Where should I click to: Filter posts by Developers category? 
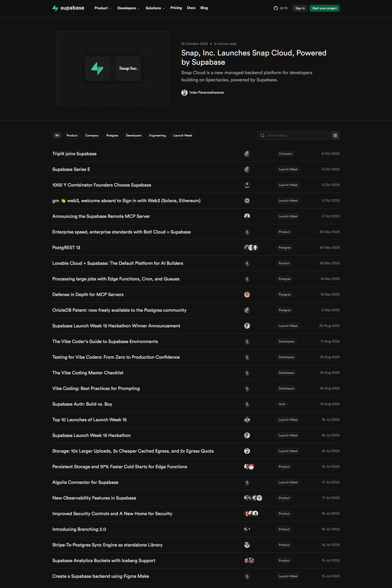click(x=133, y=135)
